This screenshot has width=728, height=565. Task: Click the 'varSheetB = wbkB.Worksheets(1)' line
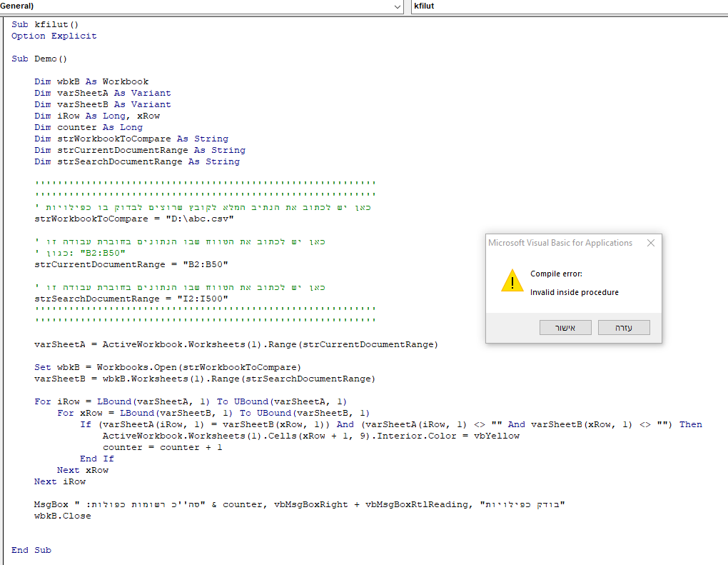[x=205, y=379]
